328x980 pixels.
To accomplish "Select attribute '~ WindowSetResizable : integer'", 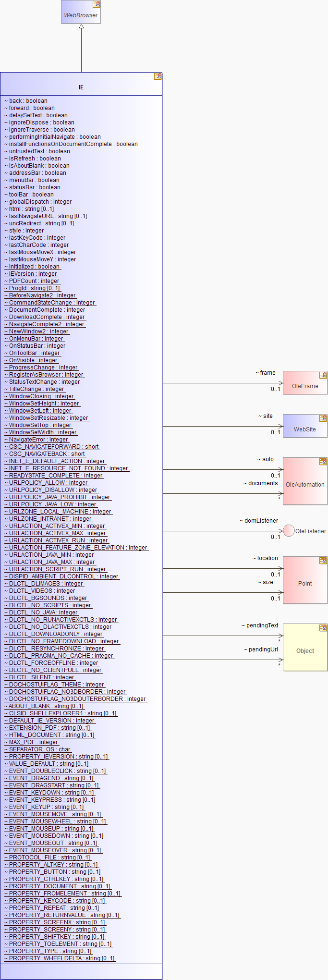I will tap(47, 418).
